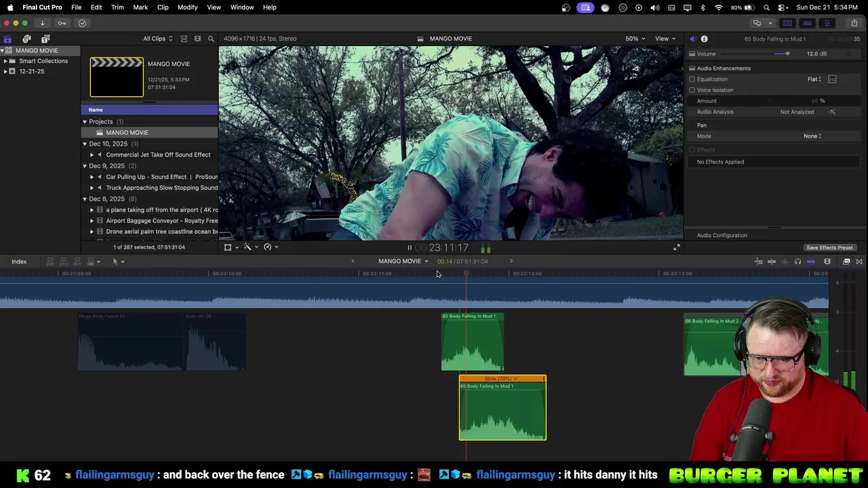
Task: Open the Slow (70%) retime dropdown
Action: coord(502,379)
